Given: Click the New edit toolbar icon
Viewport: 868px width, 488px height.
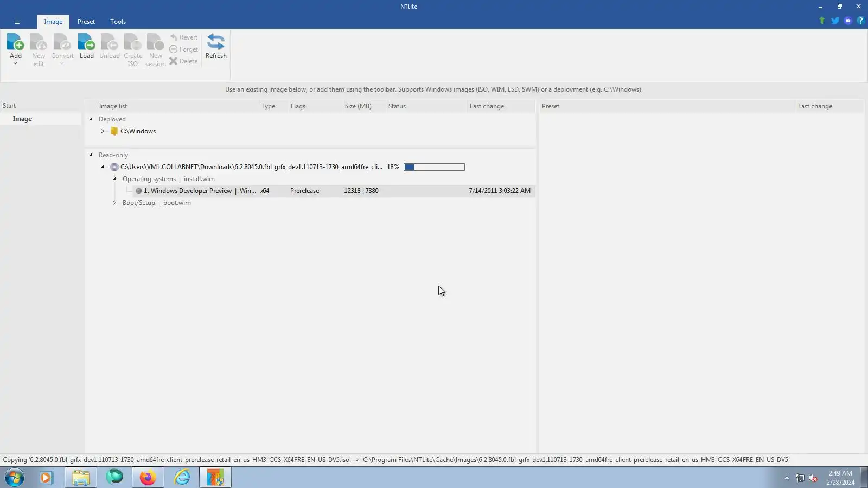Looking at the screenshot, I should tap(39, 42).
